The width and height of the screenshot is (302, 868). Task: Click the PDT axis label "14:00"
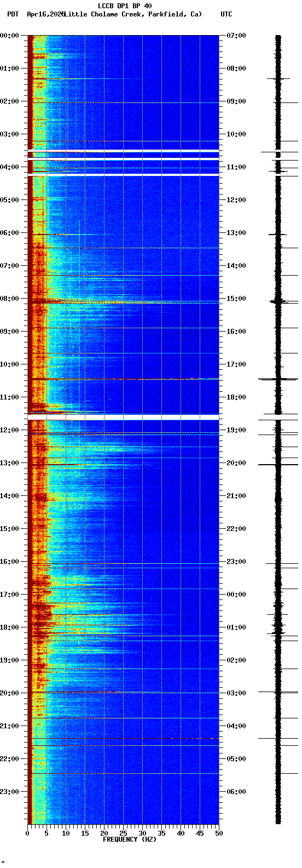10,496
